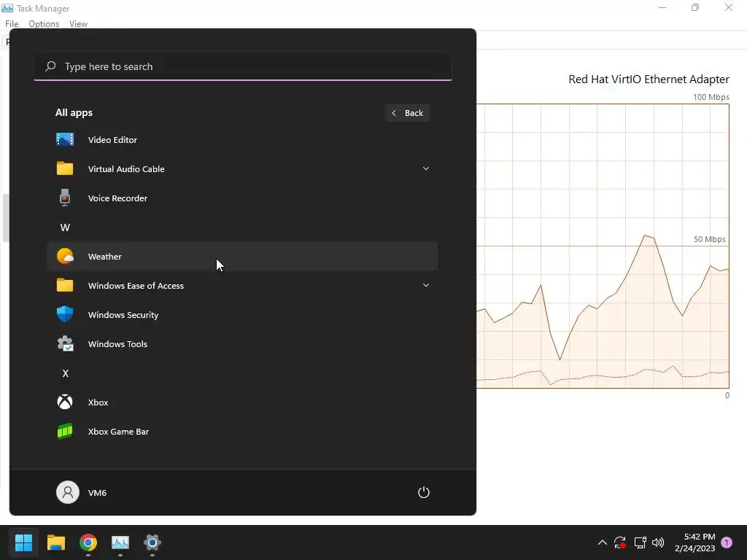Image resolution: width=747 pixels, height=560 pixels.
Task: Select the Xbox Game Bar text label
Action: 119,432
